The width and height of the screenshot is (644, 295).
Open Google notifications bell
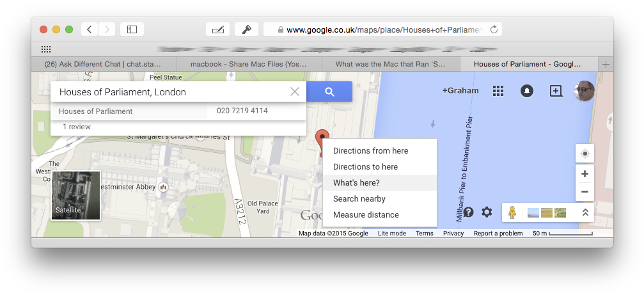coord(526,91)
